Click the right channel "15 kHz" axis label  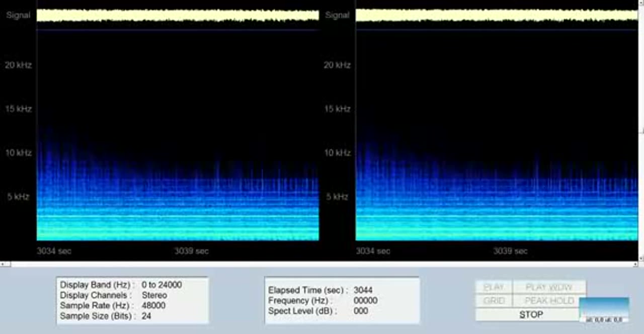337,109
